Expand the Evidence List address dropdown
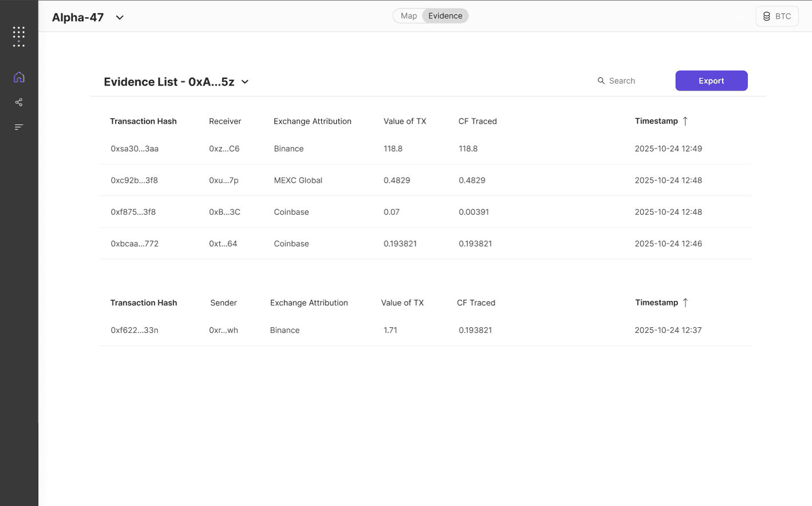Image resolution: width=812 pixels, height=506 pixels. point(245,82)
